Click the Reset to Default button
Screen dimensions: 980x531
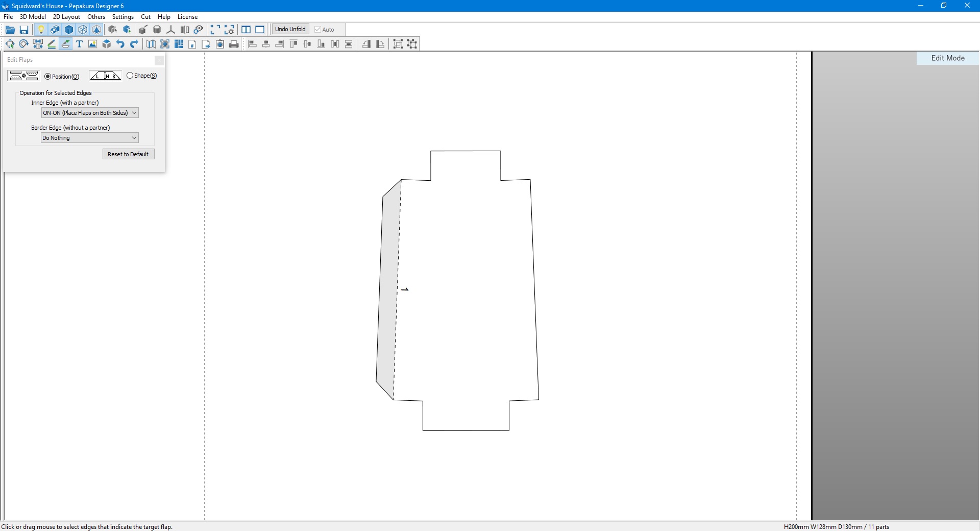tap(128, 154)
